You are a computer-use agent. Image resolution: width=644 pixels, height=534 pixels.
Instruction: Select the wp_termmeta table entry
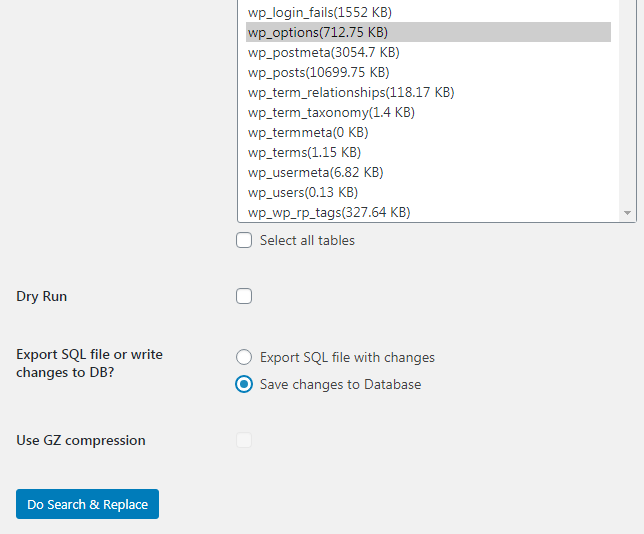[428, 132]
